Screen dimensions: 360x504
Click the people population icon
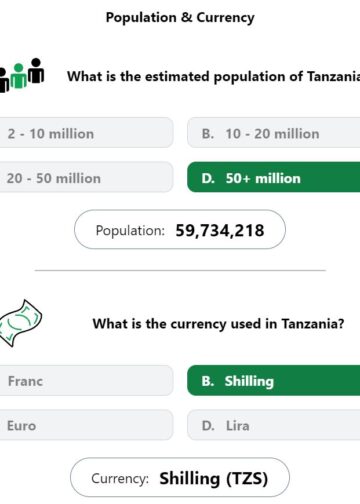point(21,75)
